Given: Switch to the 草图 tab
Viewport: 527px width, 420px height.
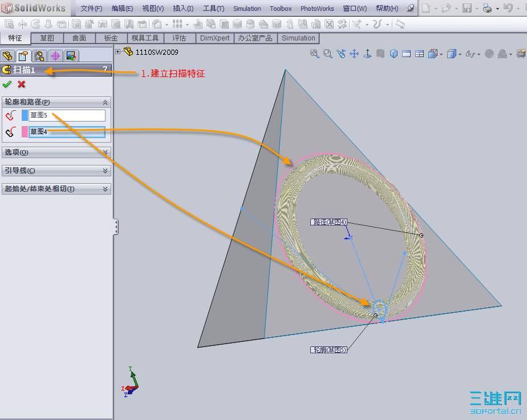Looking at the screenshot, I should (x=47, y=38).
